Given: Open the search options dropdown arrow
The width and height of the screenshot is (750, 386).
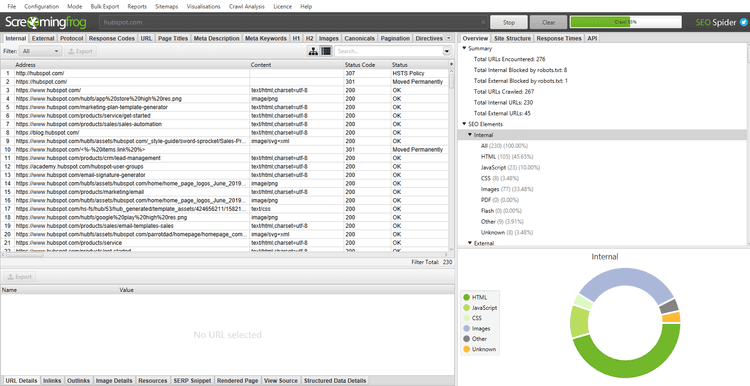Looking at the screenshot, I should 447,51.
